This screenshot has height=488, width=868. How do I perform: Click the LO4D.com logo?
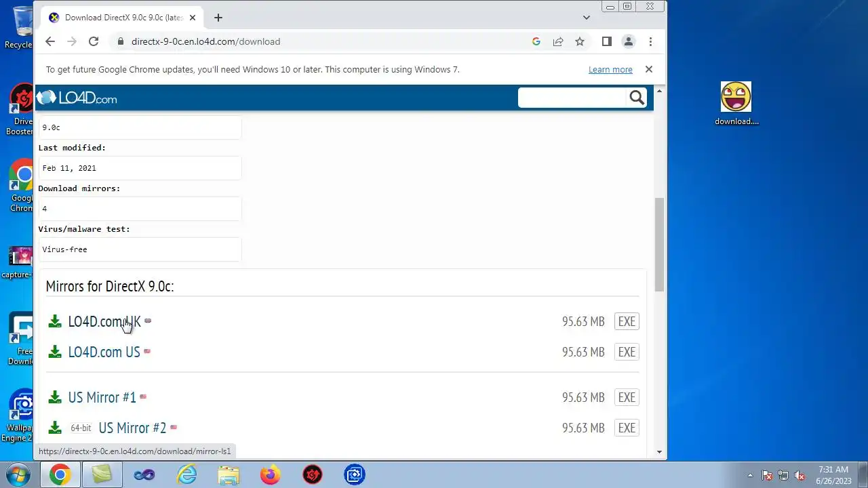[x=77, y=98]
